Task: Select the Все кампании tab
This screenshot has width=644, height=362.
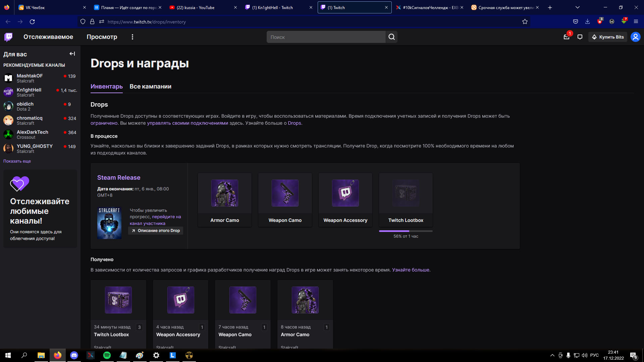Action: click(x=151, y=86)
